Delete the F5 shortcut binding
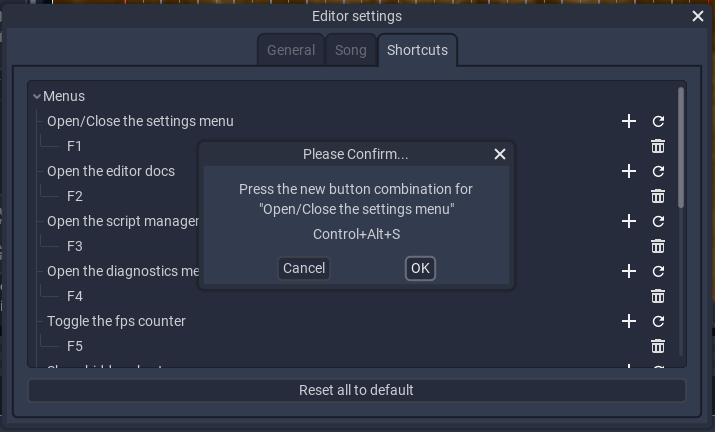This screenshot has width=715, height=432. (658, 346)
